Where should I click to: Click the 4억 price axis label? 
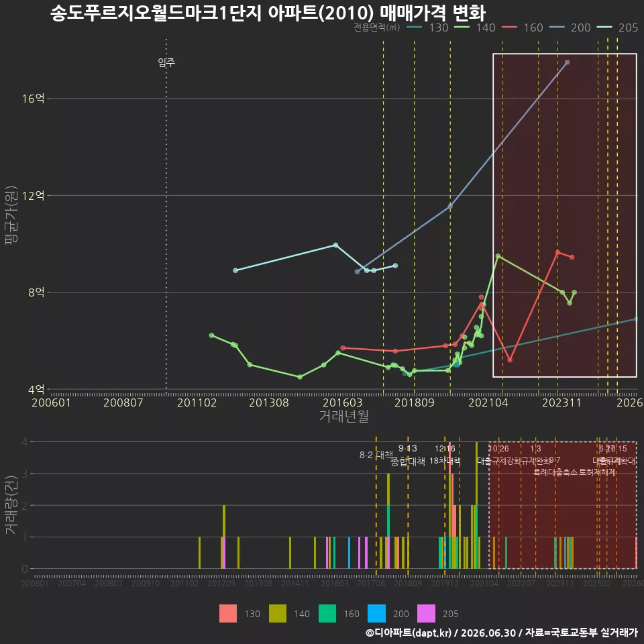point(36,389)
